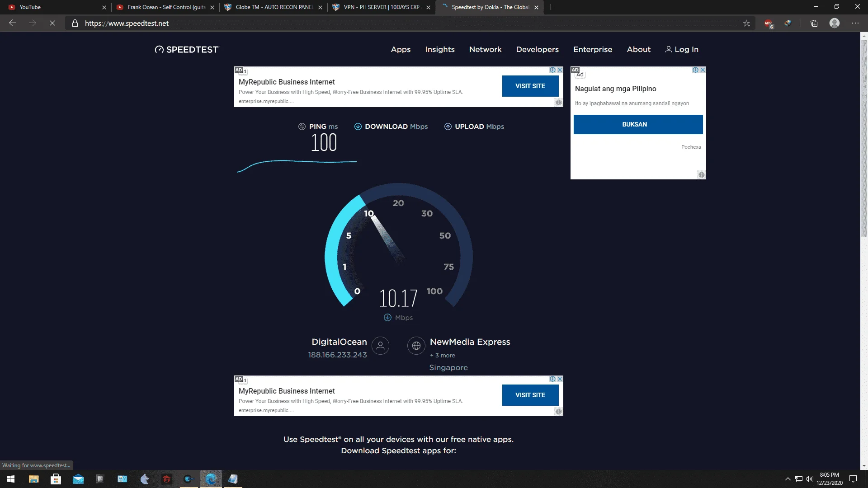
Task: Click the user icon beside DigitalOcean
Action: pos(380,346)
